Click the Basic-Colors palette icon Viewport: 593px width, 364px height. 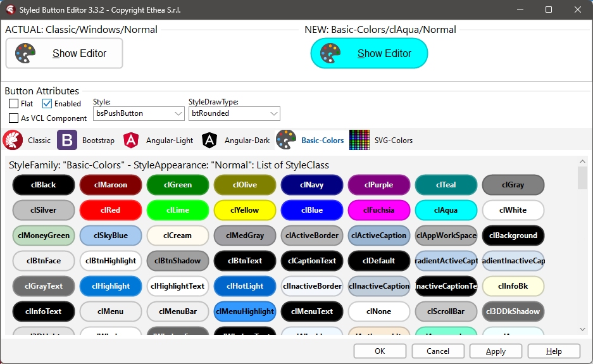(x=286, y=140)
